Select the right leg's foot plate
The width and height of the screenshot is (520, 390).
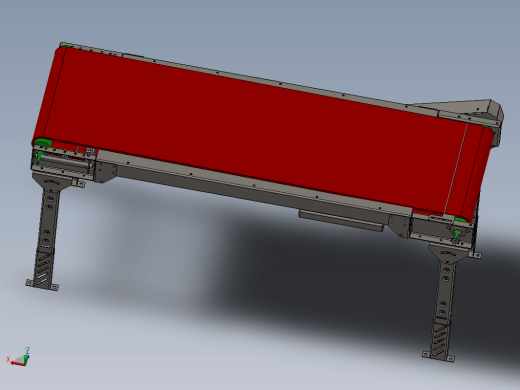point(438,356)
